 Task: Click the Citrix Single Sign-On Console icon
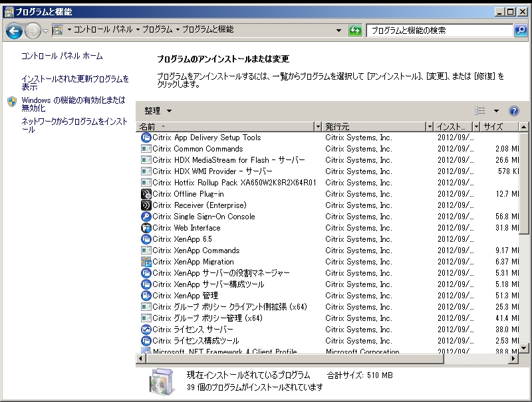click(146, 217)
